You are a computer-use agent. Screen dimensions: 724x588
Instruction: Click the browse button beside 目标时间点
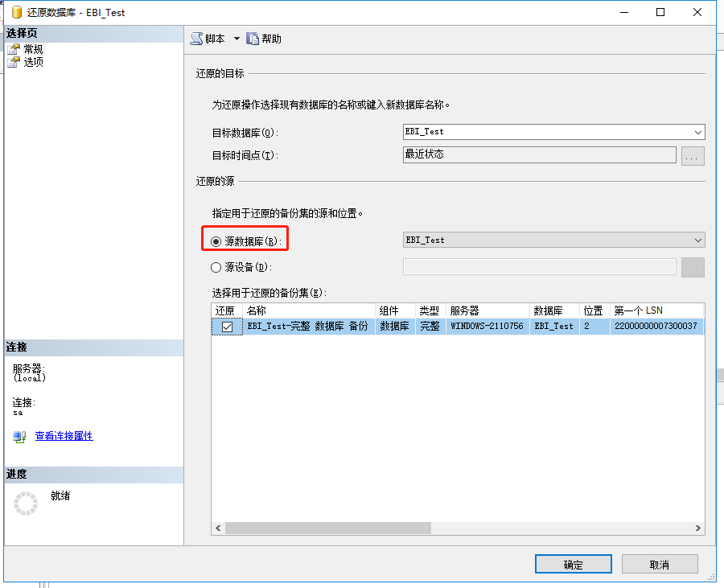tap(692, 155)
